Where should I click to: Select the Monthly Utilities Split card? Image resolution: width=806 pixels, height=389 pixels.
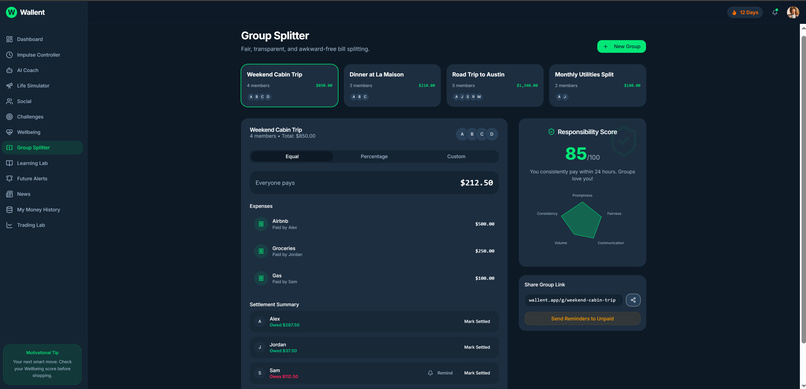(x=597, y=85)
